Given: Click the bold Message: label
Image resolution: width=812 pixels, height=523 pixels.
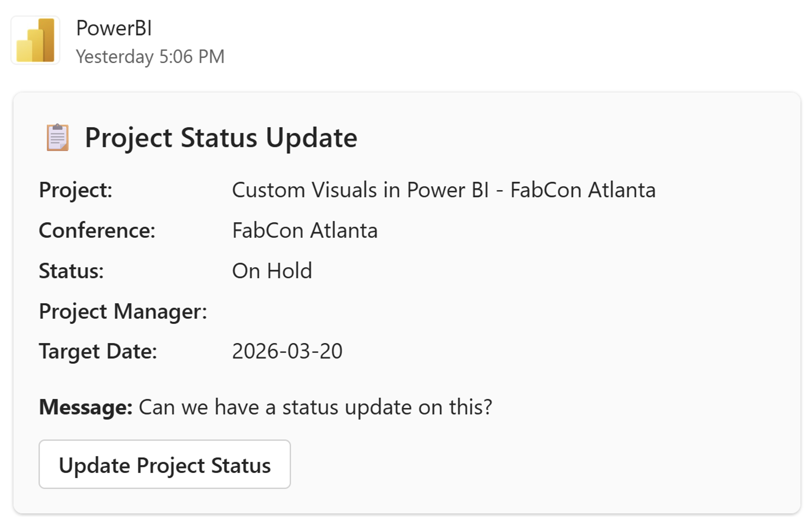Looking at the screenshot, I should pyautogui.click(x=85, y=407).
